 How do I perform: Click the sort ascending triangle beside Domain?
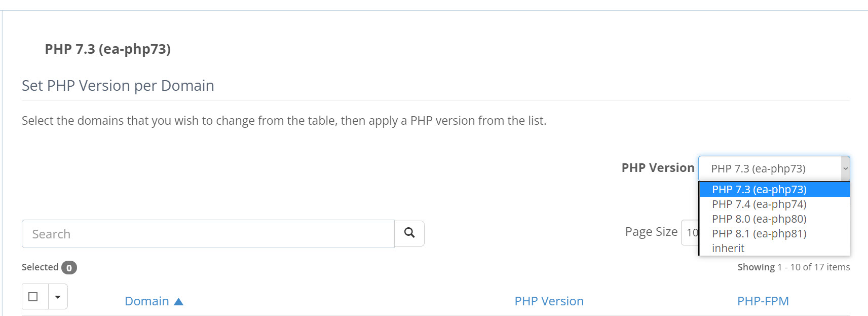[179, 301]
